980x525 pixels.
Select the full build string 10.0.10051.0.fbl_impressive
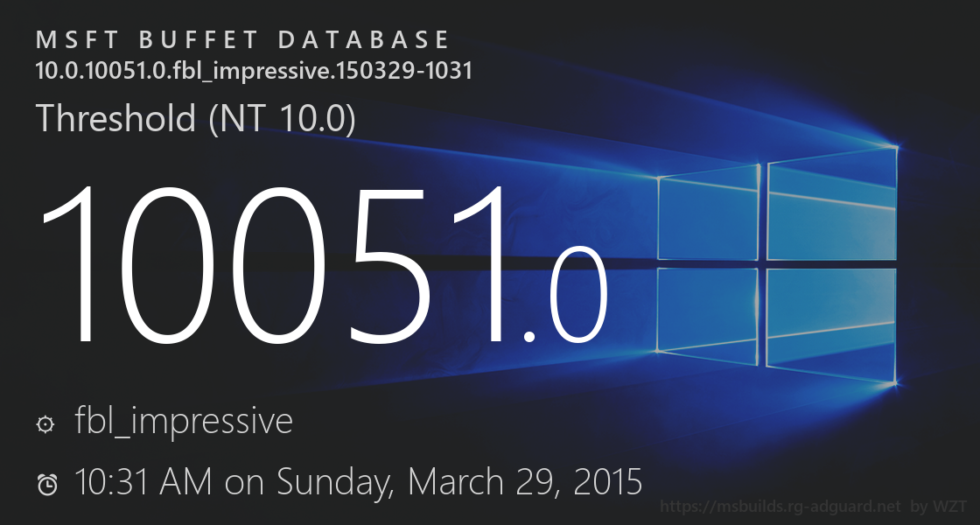coord(254,71)
